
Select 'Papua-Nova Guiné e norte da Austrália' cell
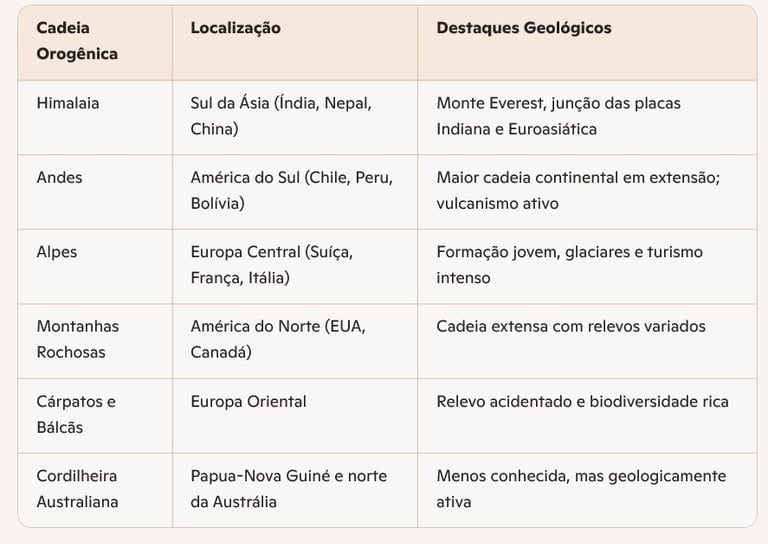(289, 488)
